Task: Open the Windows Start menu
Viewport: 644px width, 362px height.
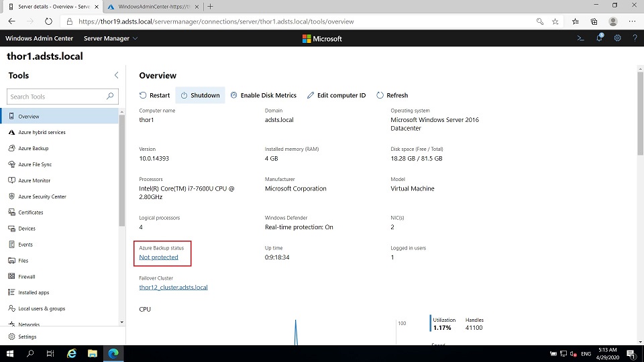Action: pyautogui.click(x=10, y=353)
